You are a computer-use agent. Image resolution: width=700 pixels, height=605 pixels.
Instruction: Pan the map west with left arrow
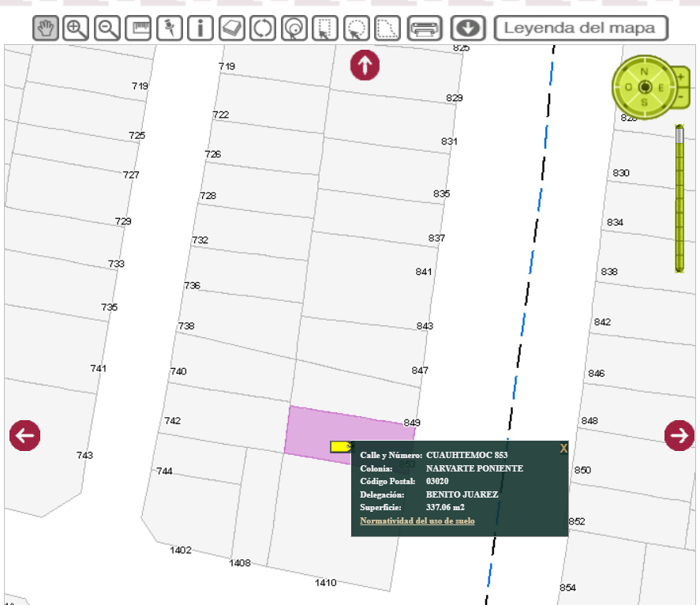click(x=24, y=435)
